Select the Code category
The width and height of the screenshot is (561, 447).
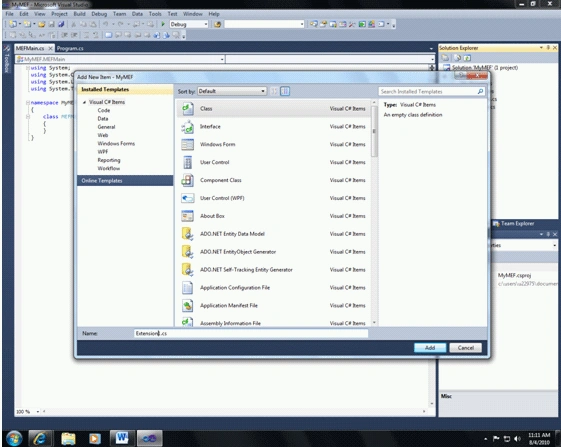point(104,111)
